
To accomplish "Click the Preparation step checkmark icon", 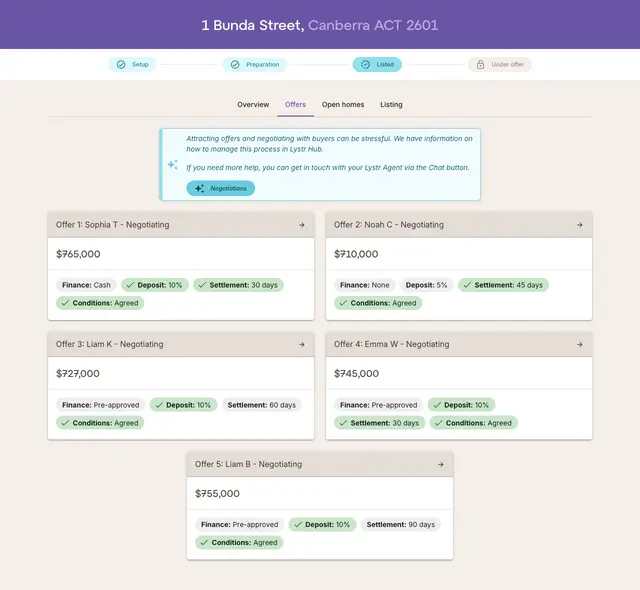I will click(x=235, y=64).
